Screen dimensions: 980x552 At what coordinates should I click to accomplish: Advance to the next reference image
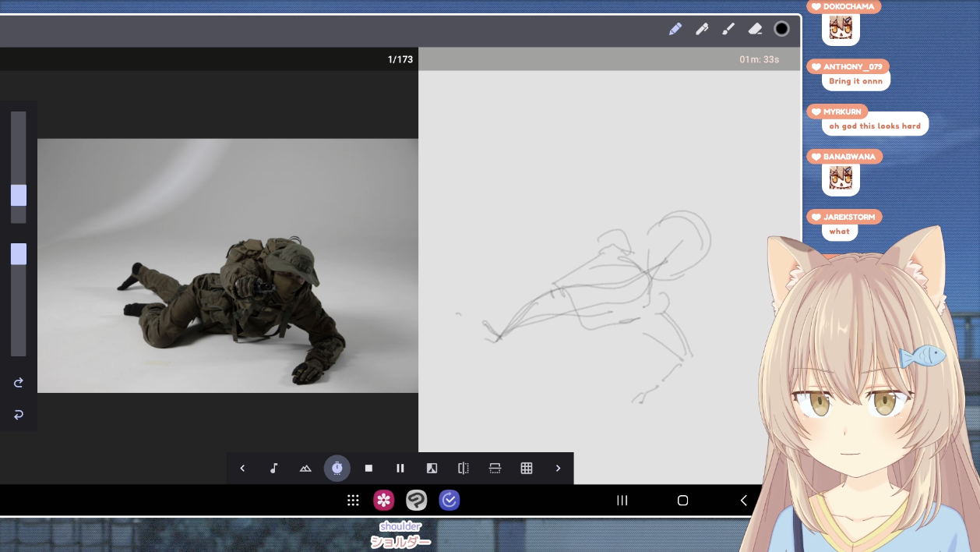pos(558,468)
